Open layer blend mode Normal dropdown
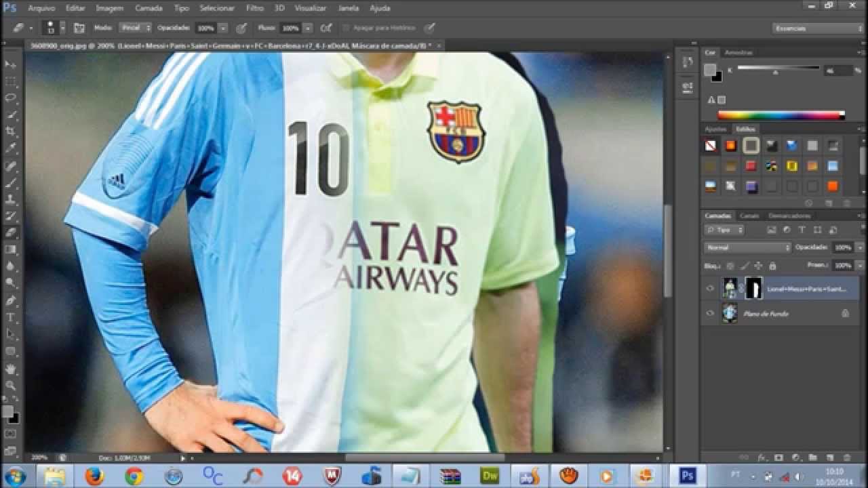Viewport: 868px width, 488px height. tap(748, 247)
